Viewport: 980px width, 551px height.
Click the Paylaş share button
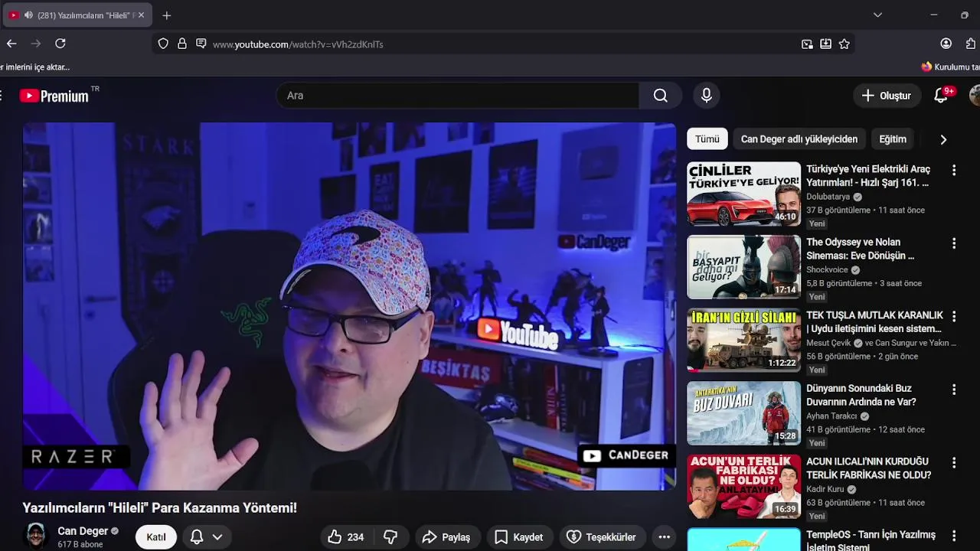point(446,537)
